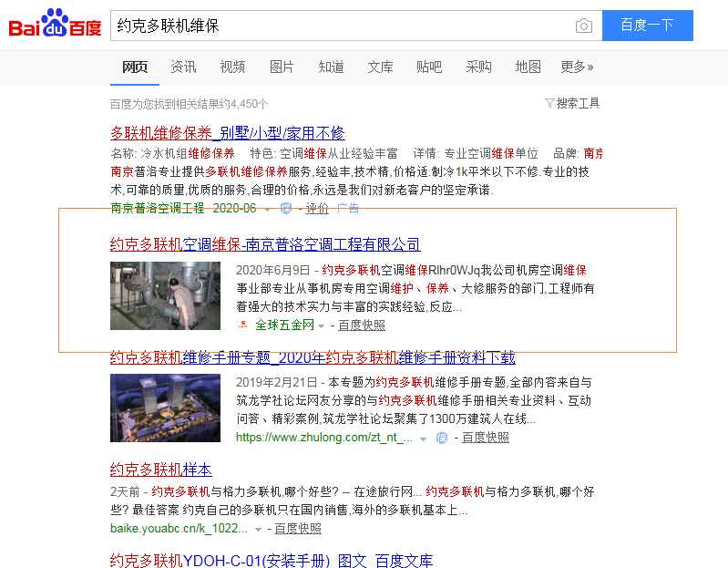Go to the 贴吧 tab

(x=429, y=67)
